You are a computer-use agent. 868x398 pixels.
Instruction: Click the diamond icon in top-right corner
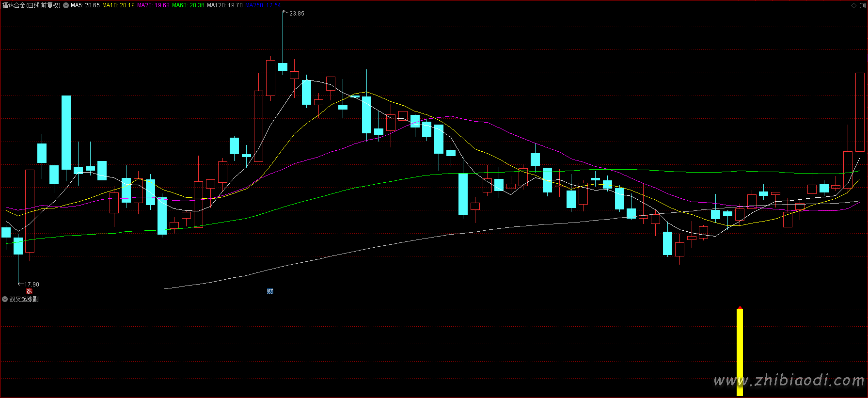click(853, 5)
